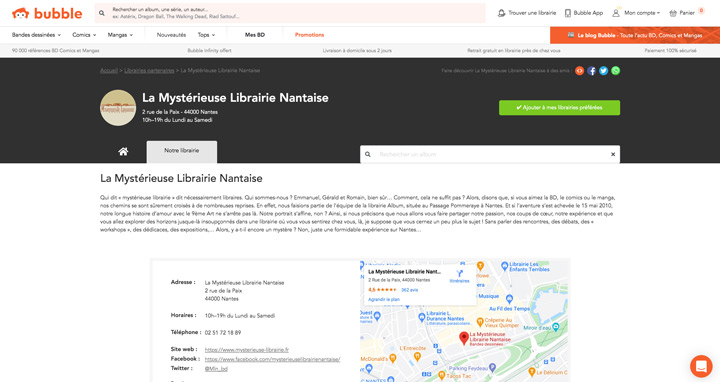This screenshot has height=382, width=720.
Task: Focus the Rechercher un album field
Action: (490, 154)
